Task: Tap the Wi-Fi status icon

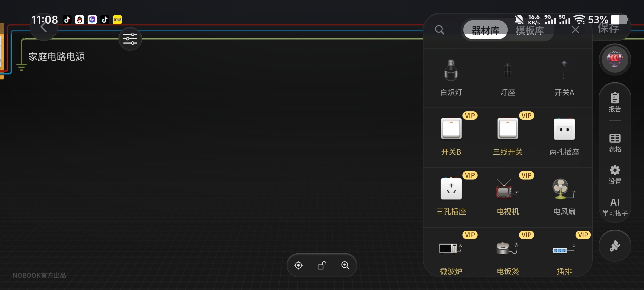Action: pyautogui.click(x=579, y=20)
